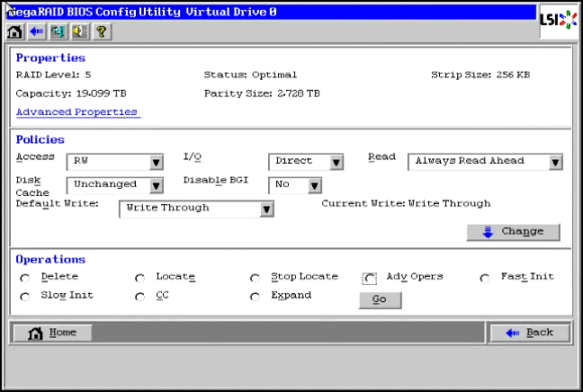Expand the Read policy Always Read Ahead dropdown

[555, 162]
